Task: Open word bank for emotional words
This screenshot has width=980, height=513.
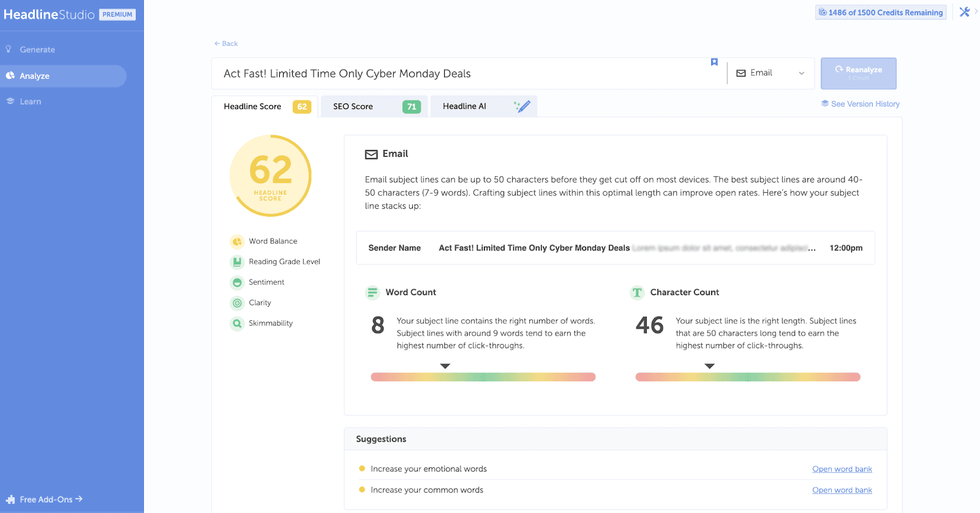Action: click(x=842, y=469)
